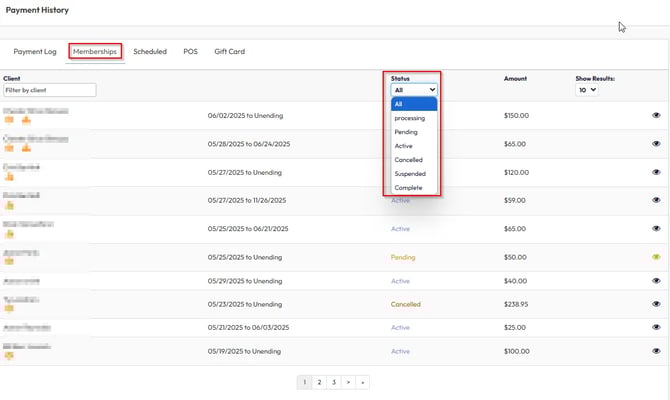The image size is (670, 400).
Task: Expand the Show Results count dropdown
Action: 586,90
